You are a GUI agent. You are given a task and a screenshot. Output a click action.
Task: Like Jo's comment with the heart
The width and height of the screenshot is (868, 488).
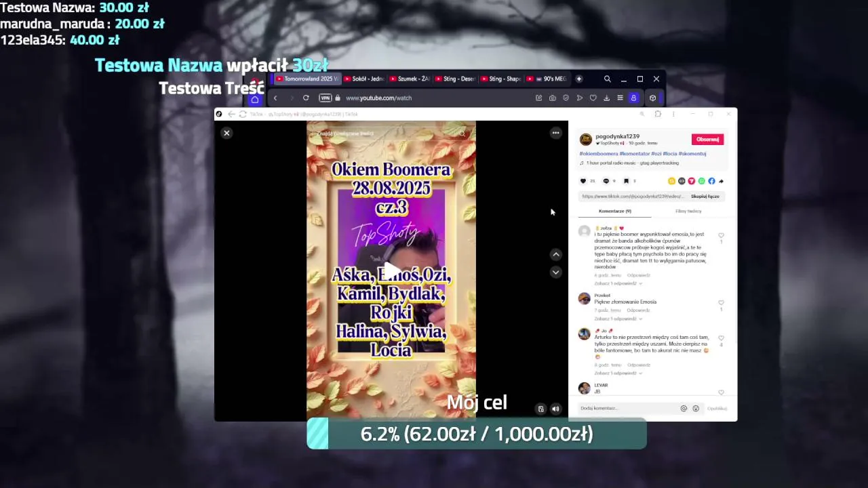tap(721, 338)
